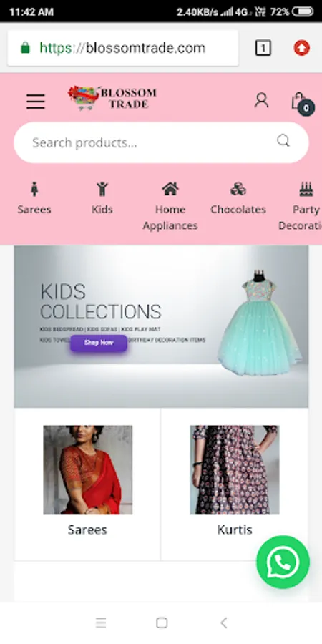Go to Home Appliances category

pyautogui.click(x=170, y=207)
